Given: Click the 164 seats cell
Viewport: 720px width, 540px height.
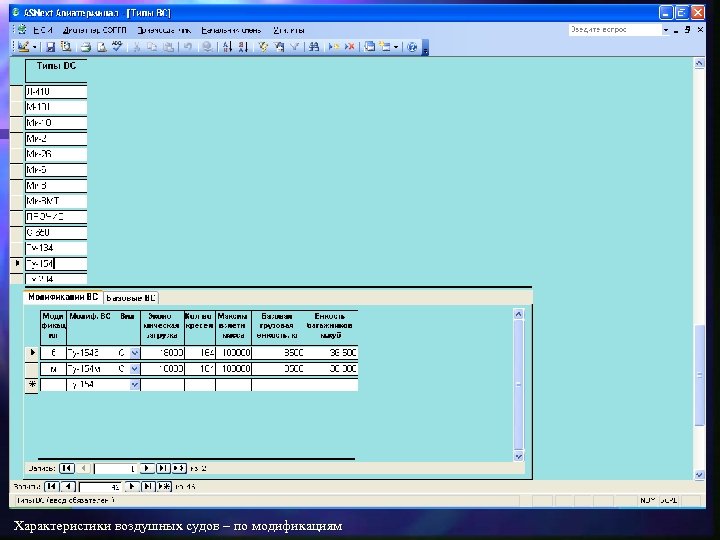Looking at the screenshot, I should pos(200,353).
